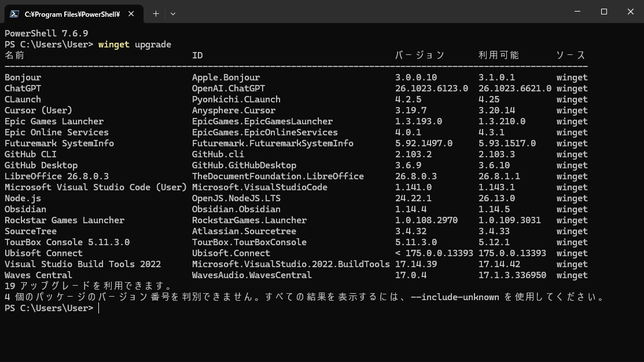Click version 5.92.1497.0

click(x=424, y=143)
